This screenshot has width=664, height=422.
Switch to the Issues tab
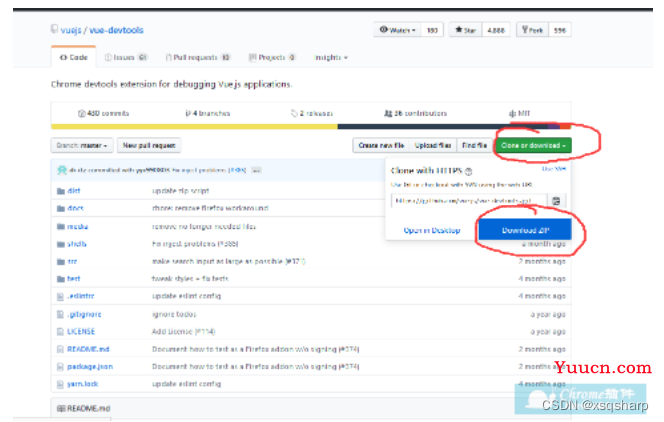pyautogui.click(x=126, y=57)
